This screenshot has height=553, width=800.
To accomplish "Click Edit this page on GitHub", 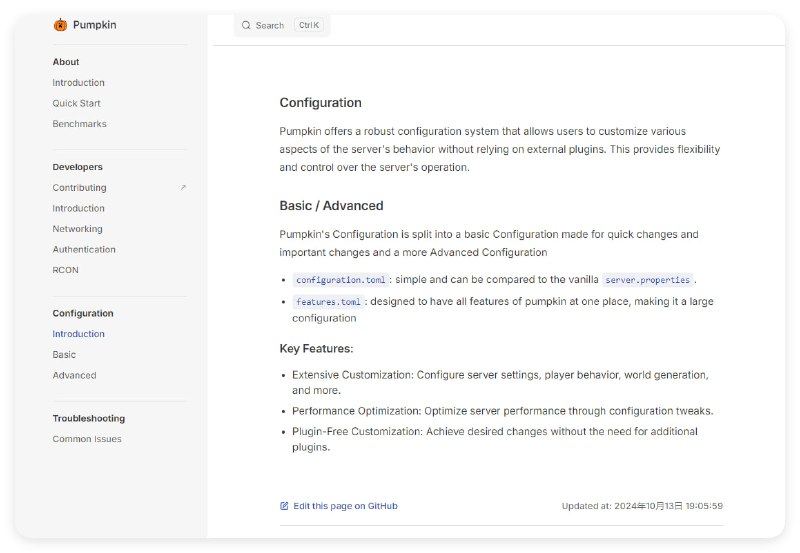I will (345, 506).
